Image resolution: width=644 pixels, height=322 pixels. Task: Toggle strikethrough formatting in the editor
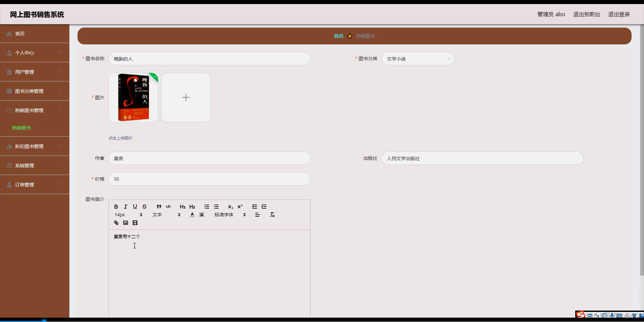(x=145, y=207)
